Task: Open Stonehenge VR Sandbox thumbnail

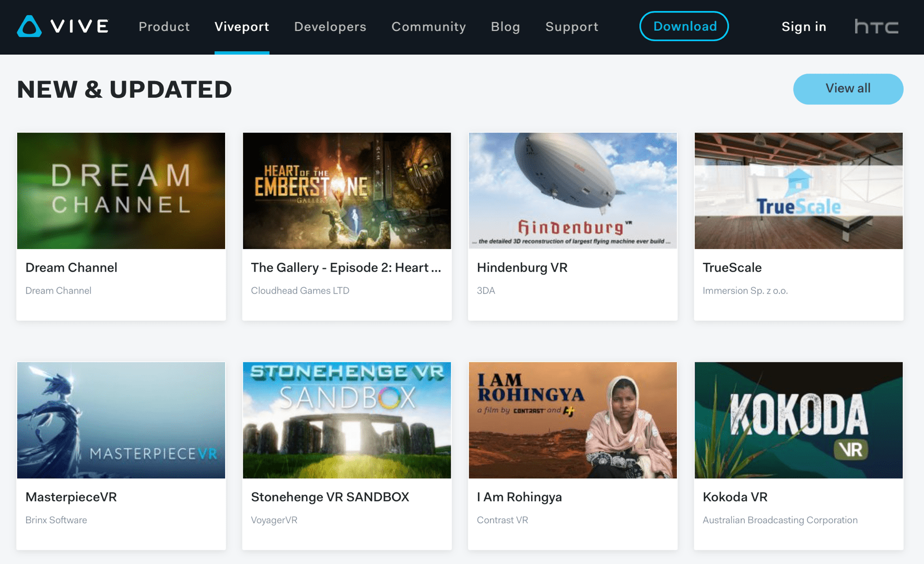Action: pos(347,420)
